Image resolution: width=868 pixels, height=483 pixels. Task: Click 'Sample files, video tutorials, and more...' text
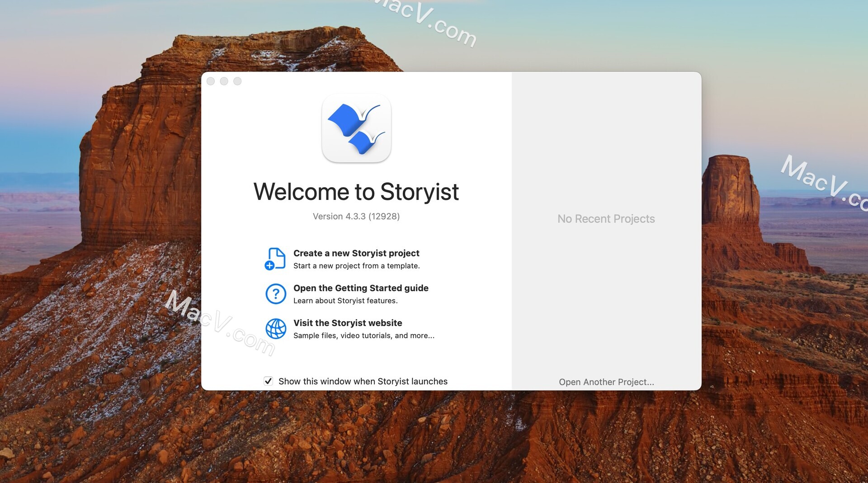pyautogui.click(x=364, y=336)
